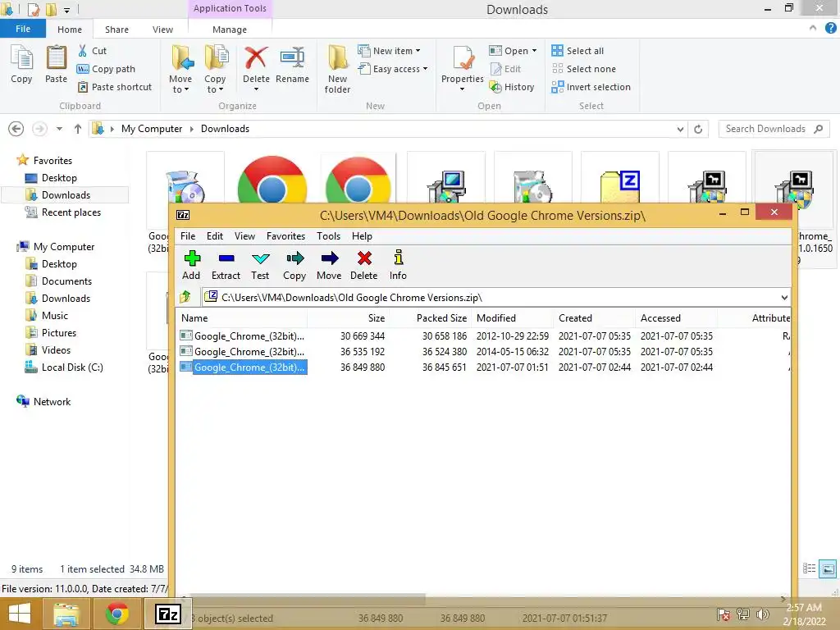Click the 7-Zip Delete toolbar icon
This screenshot has height=630, width=840.
(363, 265)
